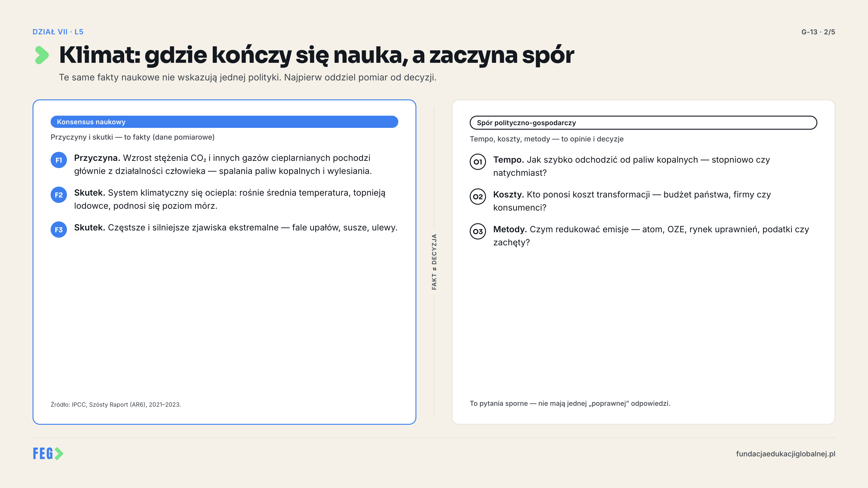868x488 pixels.
Task: Click the text Częstsze i silniejsze zjawiska ekstremalne
Action: click(x=236, y=228)
